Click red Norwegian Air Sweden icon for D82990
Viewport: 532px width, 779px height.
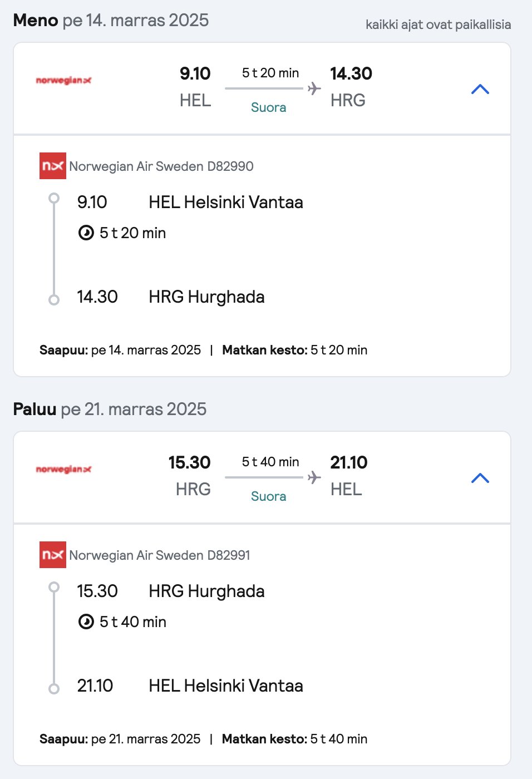(53, 166)
